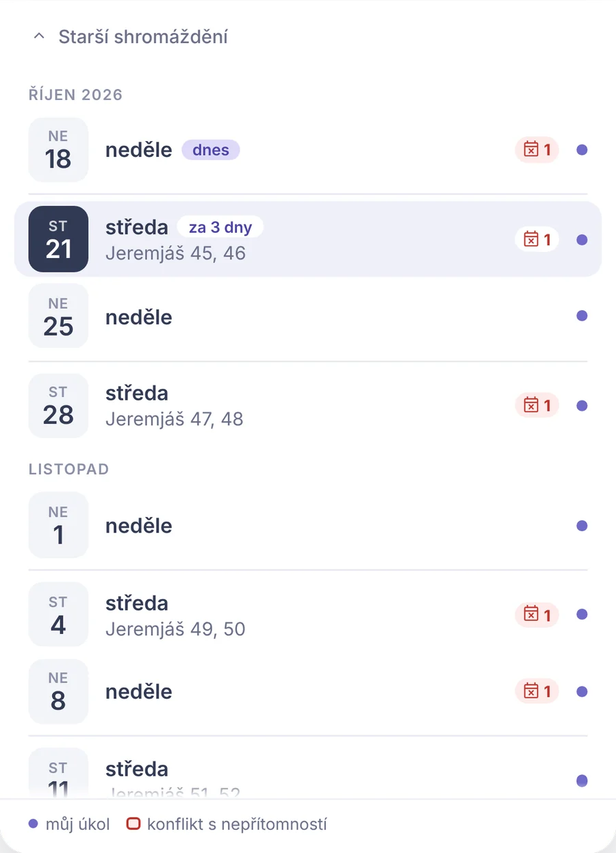Click the 'konflikt s nepřítomností' legend marker
This screenshot has height=853, width=616.
click(133, 824)
